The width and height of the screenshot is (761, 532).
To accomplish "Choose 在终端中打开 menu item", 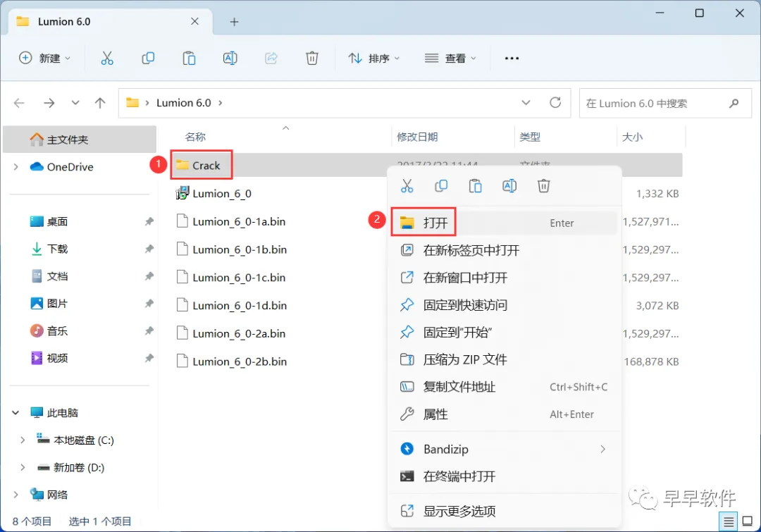I will 505,476.
